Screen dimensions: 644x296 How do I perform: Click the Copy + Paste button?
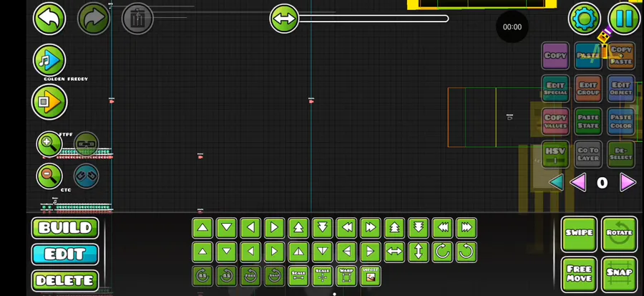[621, 55]
